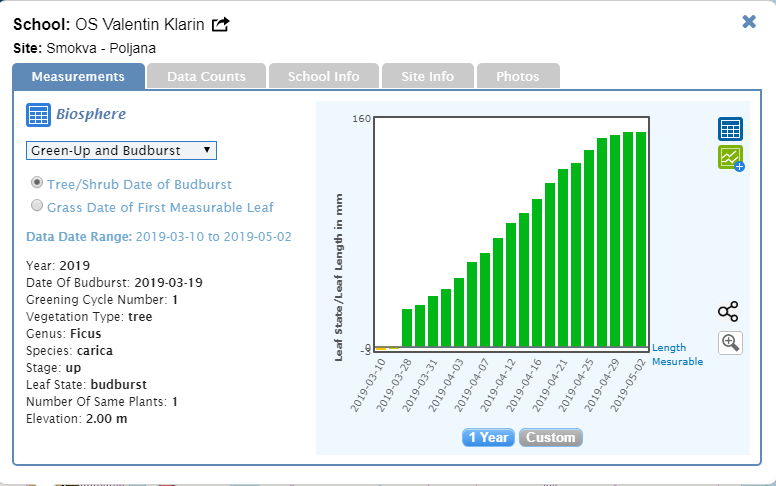Select the Measurements tab
The height and width of the screenshot is (486, 776).
tap(78, 76)
